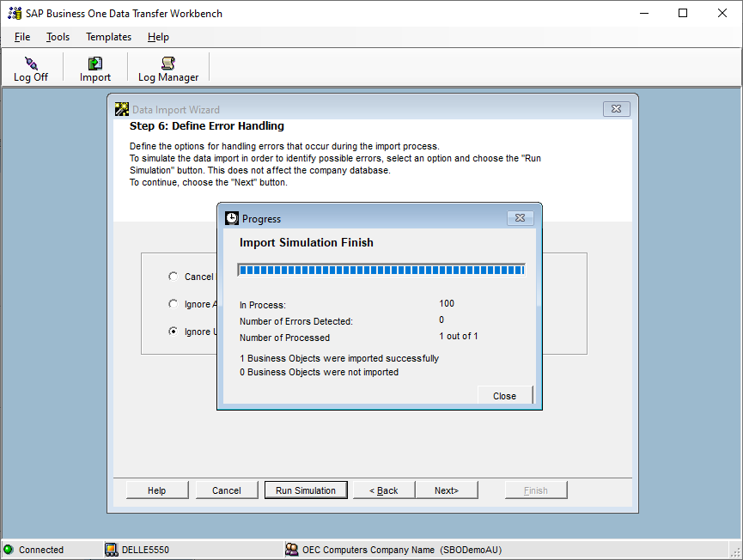Click '1 Business Objects were imported successfully' text
The image size is (743, 560).
click(339, 358)
